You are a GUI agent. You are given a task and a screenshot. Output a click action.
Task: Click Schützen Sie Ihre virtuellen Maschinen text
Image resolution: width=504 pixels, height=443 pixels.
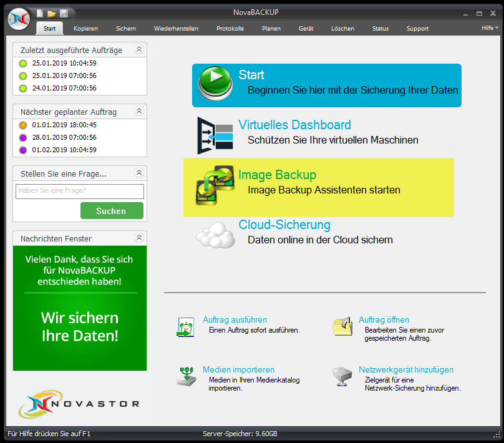(333, 140)
